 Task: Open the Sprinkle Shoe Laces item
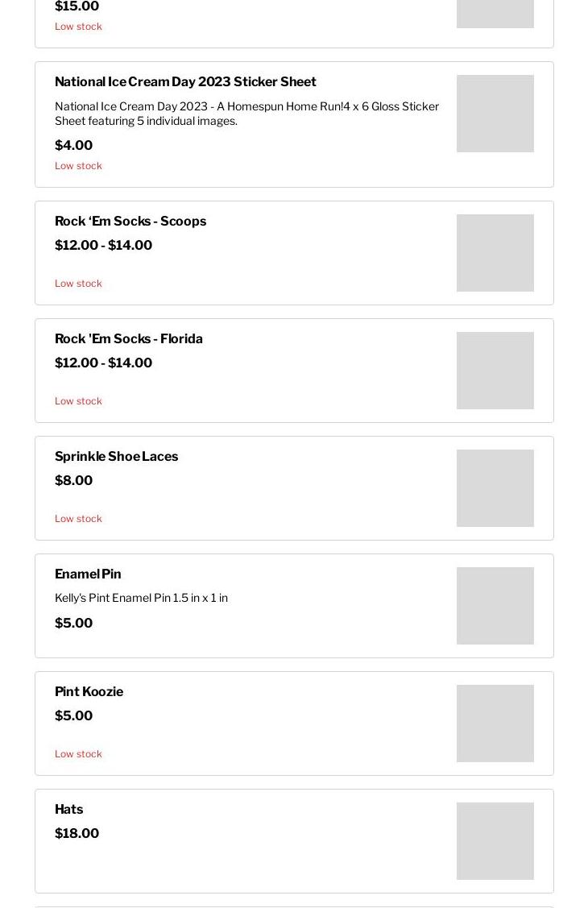point(117,457)
